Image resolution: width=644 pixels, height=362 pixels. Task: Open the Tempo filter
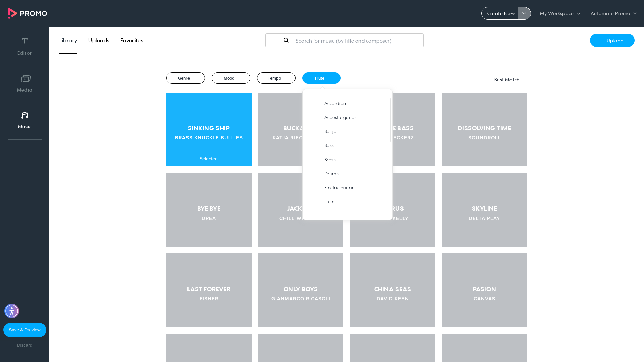276,78
